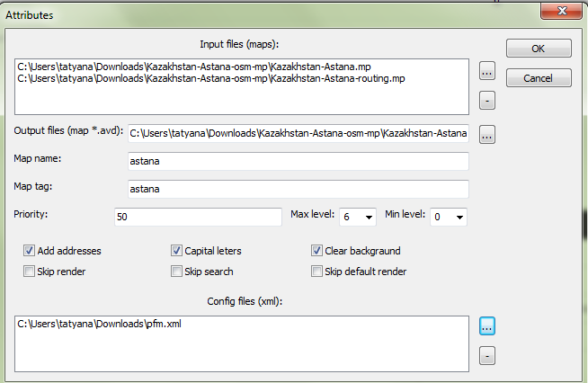
Task: Browse for output file location
Action: (x=486, y=135)
